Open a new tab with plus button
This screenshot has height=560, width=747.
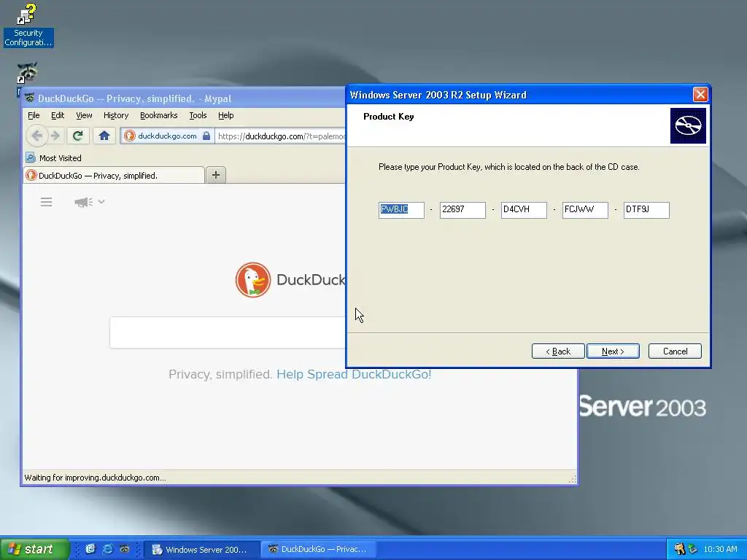tap(216, 175)
